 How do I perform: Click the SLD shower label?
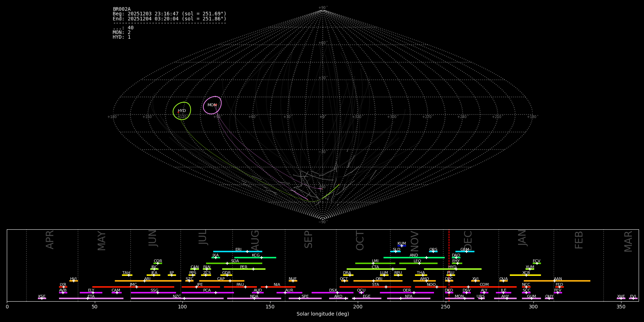396,250
